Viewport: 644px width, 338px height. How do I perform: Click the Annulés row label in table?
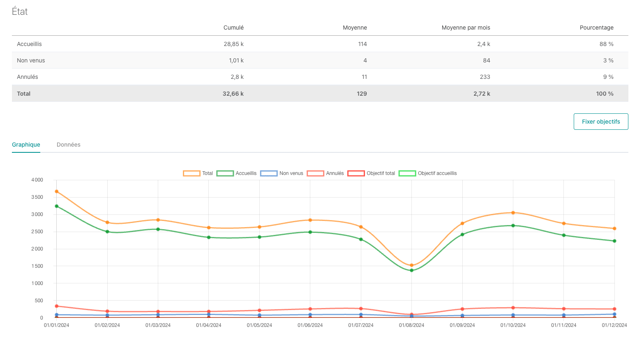point(28,77)
